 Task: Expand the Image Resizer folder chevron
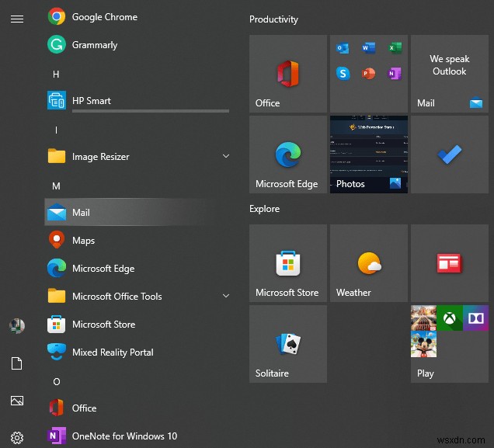[226, 156]
